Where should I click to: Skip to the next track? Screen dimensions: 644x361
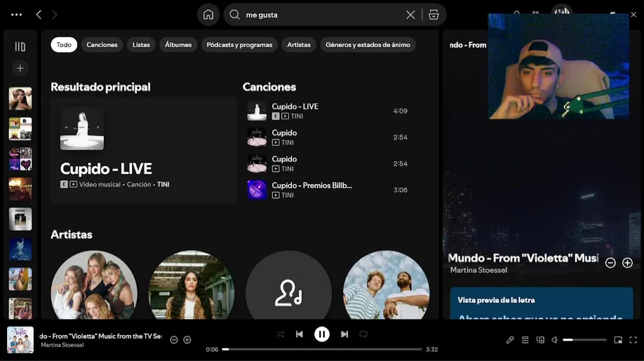tap(345, 334)
